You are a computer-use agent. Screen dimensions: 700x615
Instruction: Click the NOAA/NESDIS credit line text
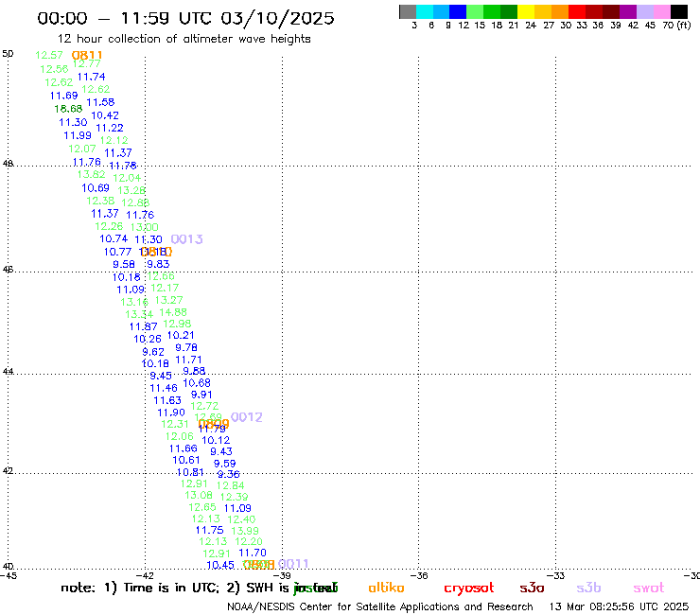click(380, 607)
